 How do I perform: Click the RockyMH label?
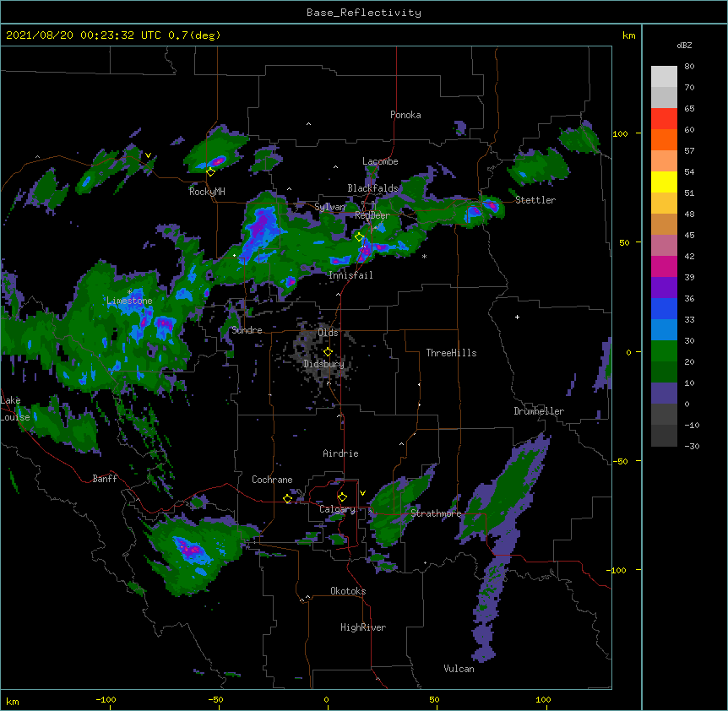pos(207,192)
